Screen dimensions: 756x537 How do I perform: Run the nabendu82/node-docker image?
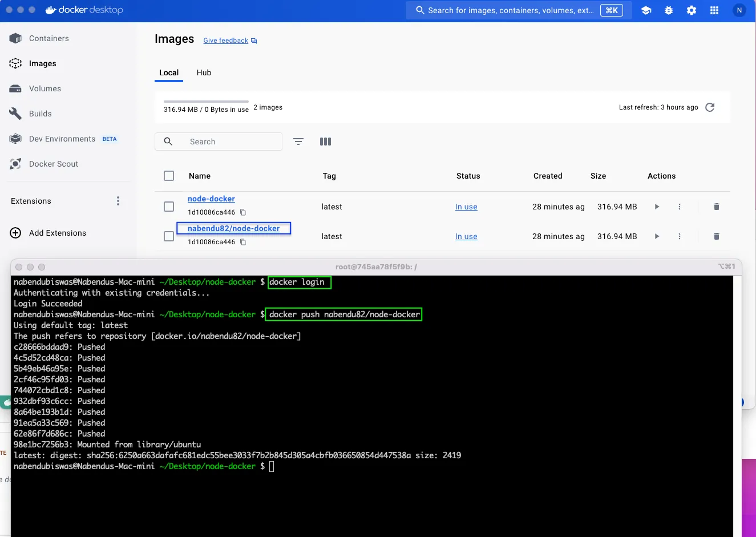click(x=657, y=236)
